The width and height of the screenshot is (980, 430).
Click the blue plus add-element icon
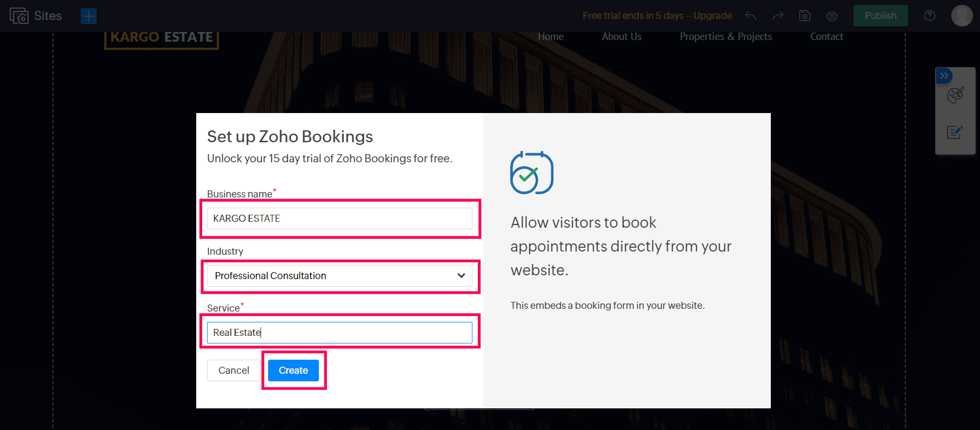click(89, 16)
